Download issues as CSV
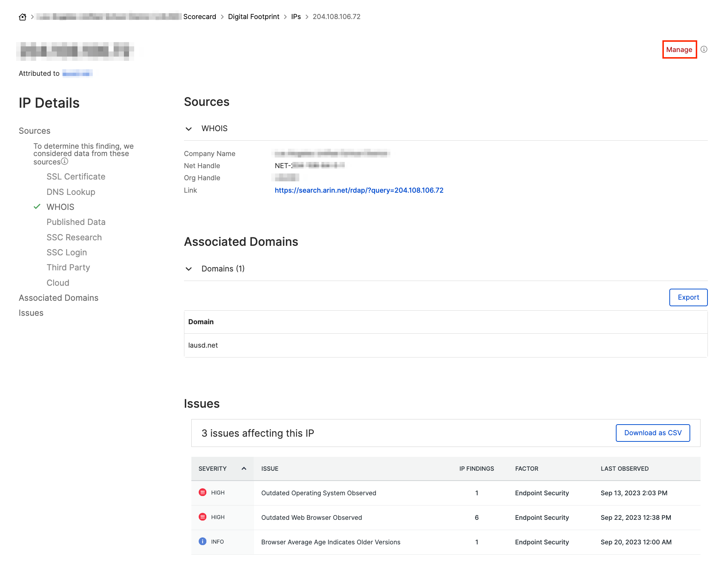This screenshot has height=581, width=728. point(652,433)
